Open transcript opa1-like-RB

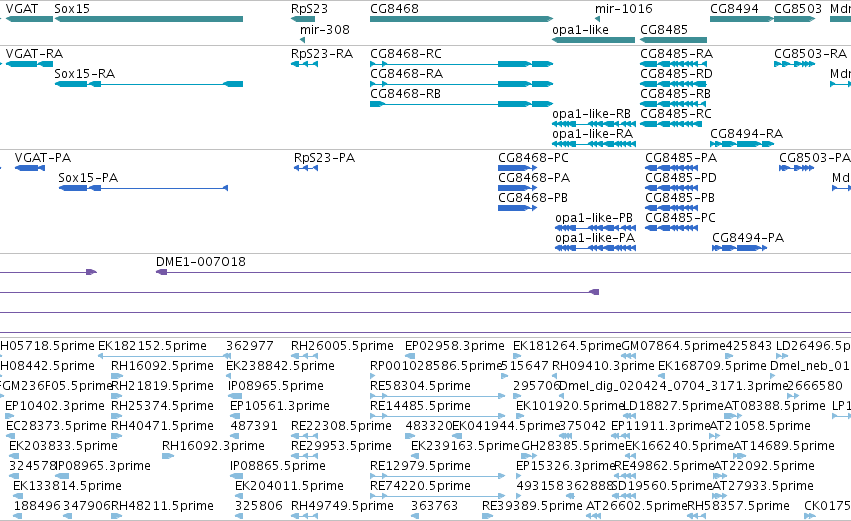pos(592,114)
